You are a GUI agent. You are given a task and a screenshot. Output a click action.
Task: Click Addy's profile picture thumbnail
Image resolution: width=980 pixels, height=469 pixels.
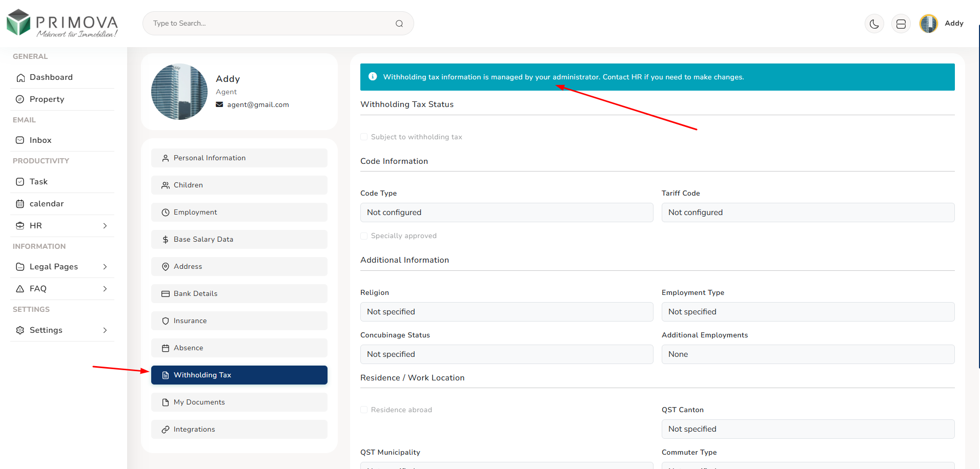coord(179,92)
